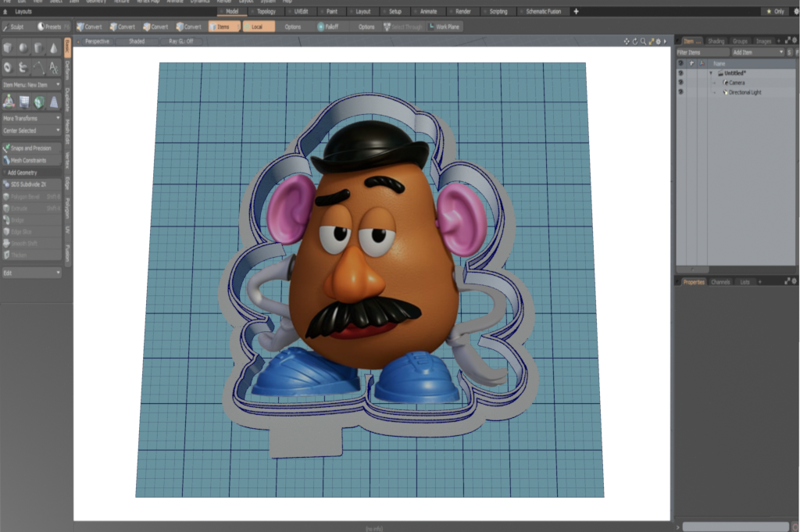
Task: Collapse the Untitled scene tree item
Action: pyautogui.click(x=711, y=73)
